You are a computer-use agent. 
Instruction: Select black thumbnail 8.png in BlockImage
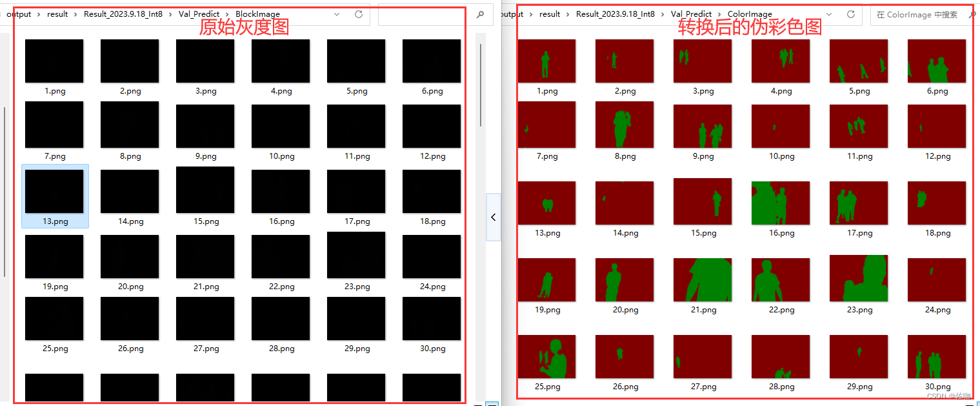pyautogui.click(x=130, y=125)
